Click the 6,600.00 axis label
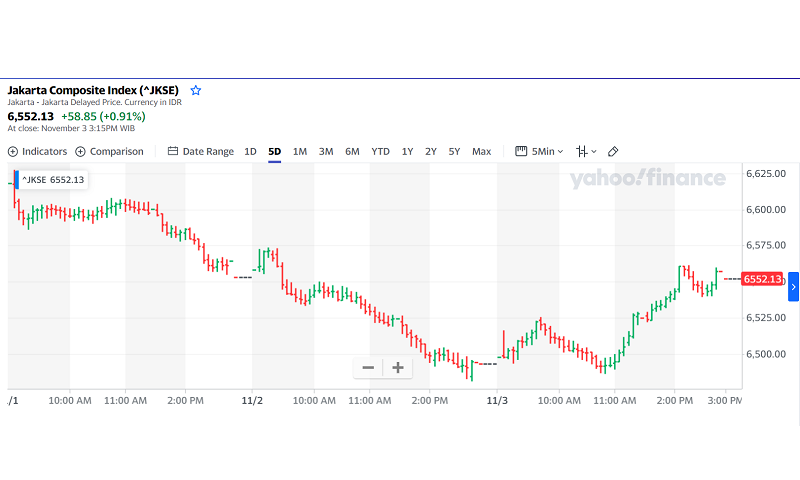The height and width of the screenshot is (480, 800). pos(766,210)
